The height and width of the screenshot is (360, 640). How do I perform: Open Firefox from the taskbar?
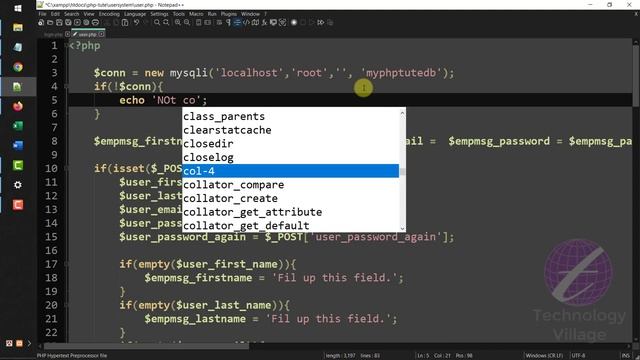(18, 106)
